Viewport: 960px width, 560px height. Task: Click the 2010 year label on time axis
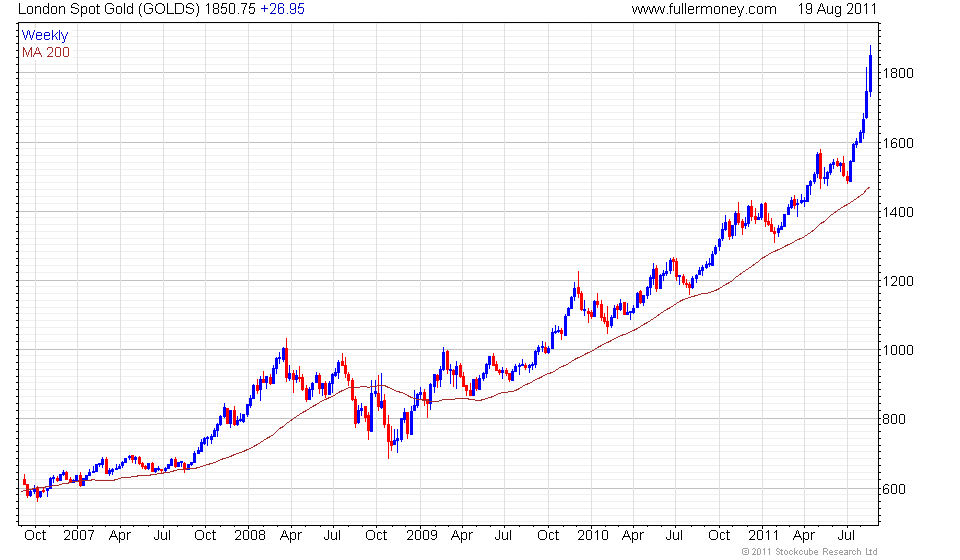point(593,536)
